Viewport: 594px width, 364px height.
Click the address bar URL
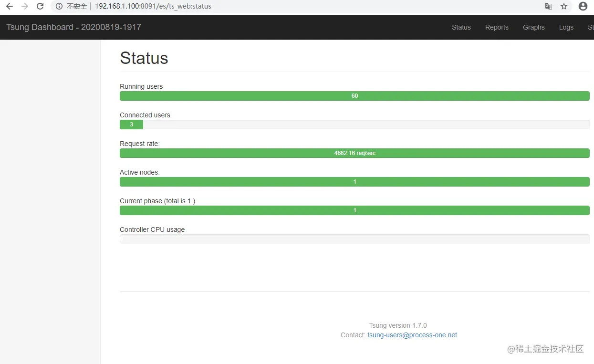[153, 7]
